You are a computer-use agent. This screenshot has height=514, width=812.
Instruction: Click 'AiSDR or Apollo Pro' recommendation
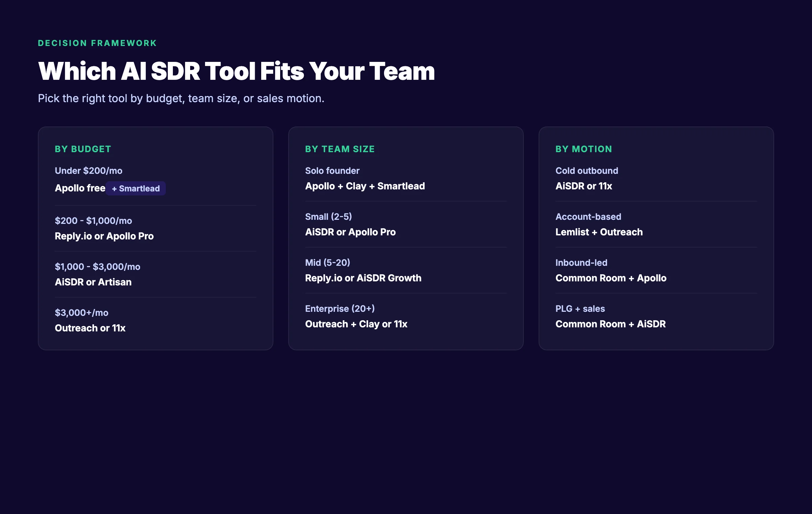[x=351, y=232]
